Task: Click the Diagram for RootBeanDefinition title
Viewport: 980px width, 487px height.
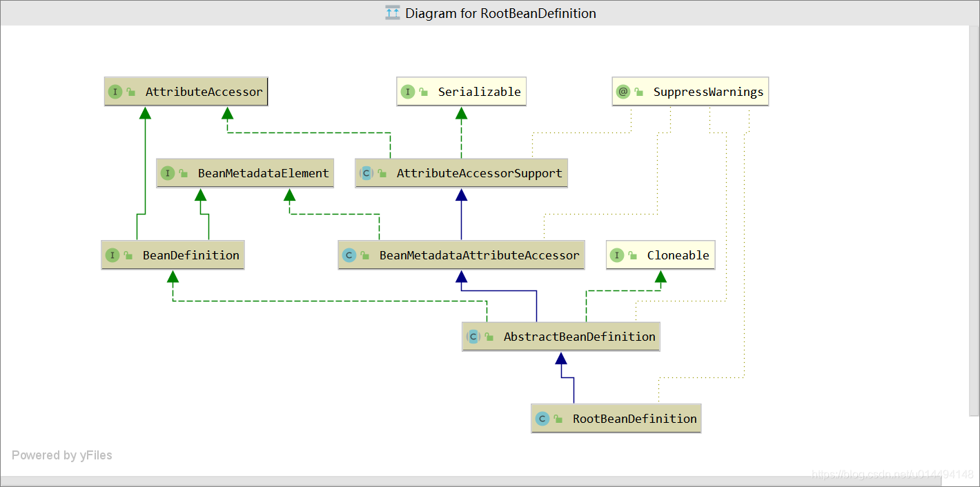Action: [500, 13]
